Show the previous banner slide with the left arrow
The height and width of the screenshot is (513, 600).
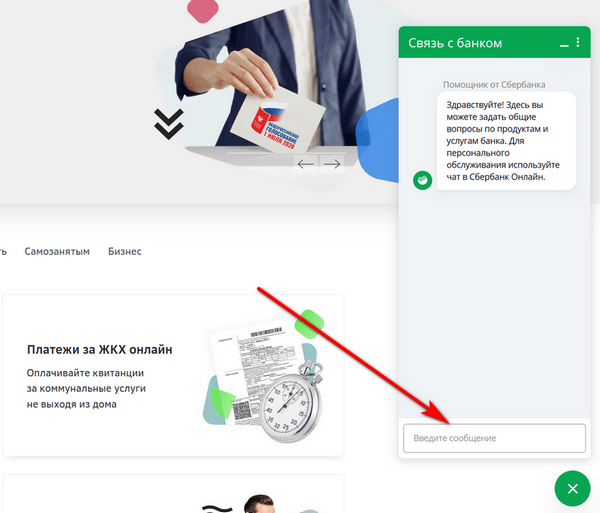pyautogui.click(x=305, y=164)
